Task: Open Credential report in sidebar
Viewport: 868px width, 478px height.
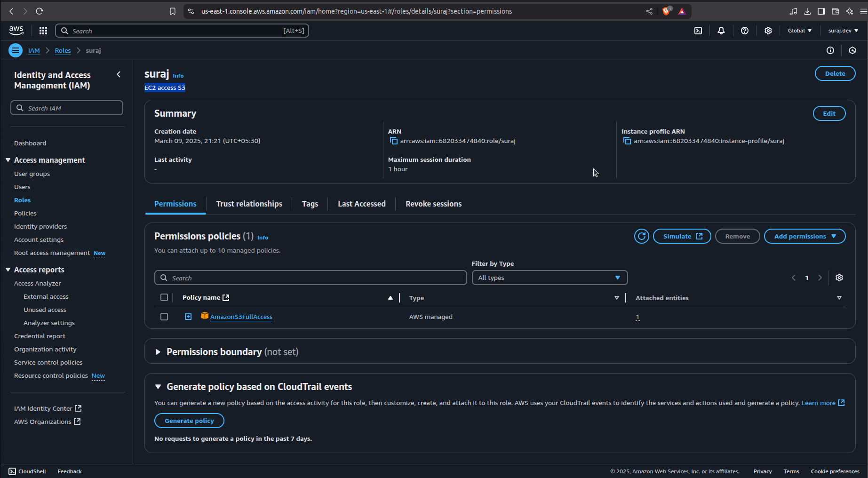Action: [40, 336]
